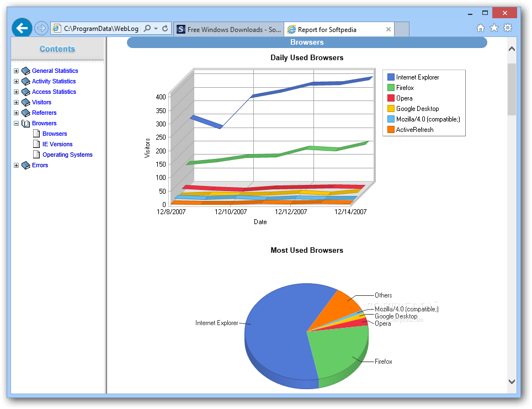This screenshot has height=409, width=532.
Task: Click the Daily Used Browsers chart title
Action: coord(307,58)
